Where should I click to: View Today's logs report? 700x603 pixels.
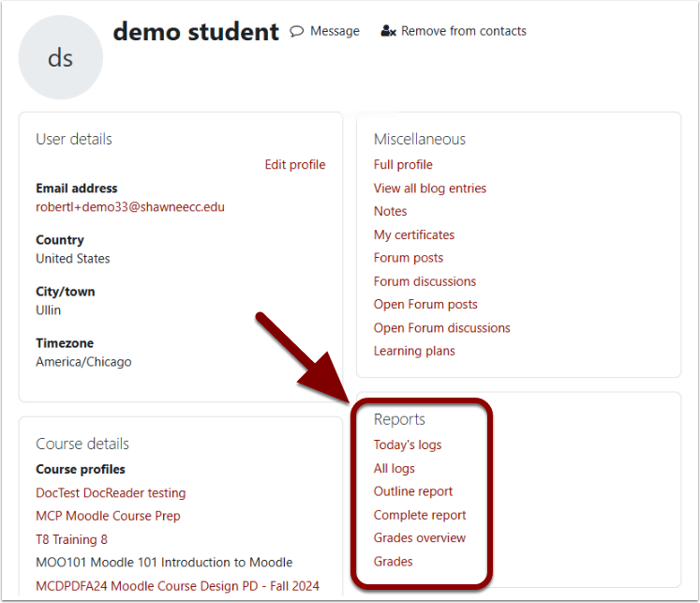pos(408,445)
